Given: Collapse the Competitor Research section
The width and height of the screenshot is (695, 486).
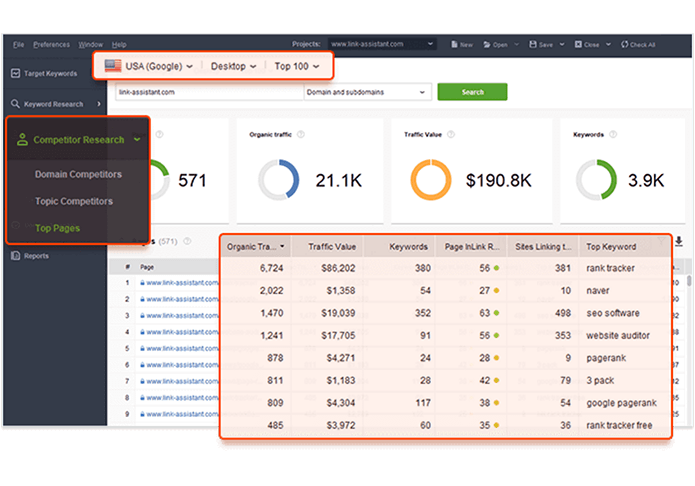Looking at the screenshot, I should coord(136,140).
